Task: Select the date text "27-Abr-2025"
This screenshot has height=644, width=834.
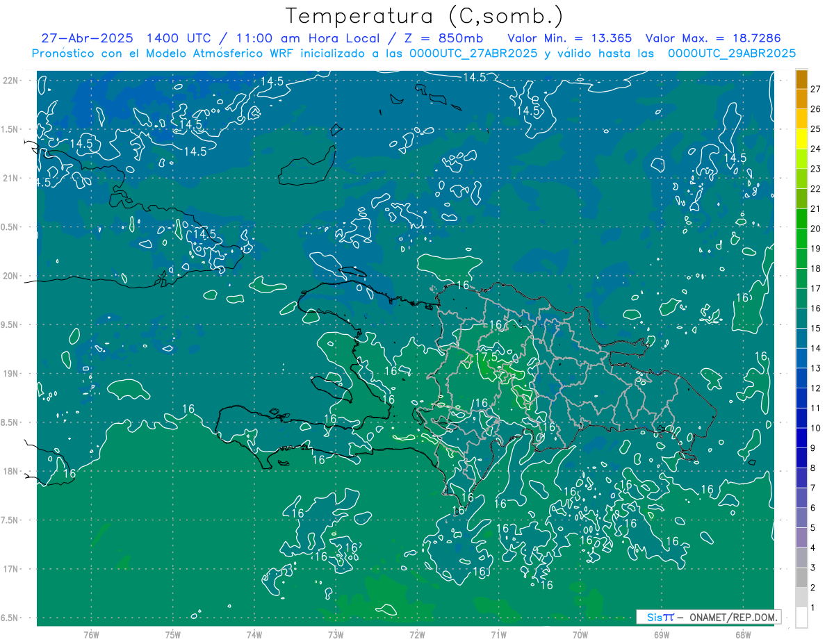Action: pos(88,38)
